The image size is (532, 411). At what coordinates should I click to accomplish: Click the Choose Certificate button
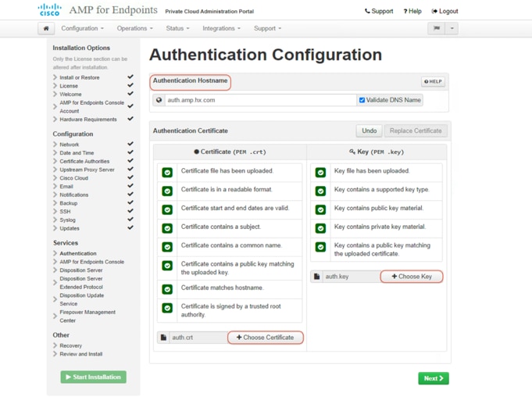tap(266, 338)
